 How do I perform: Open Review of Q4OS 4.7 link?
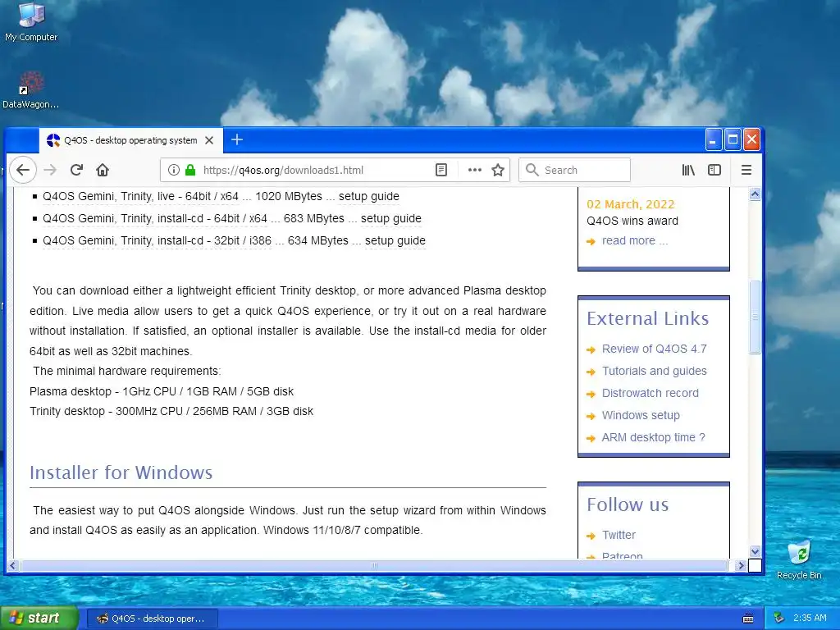tap(654, 349)
